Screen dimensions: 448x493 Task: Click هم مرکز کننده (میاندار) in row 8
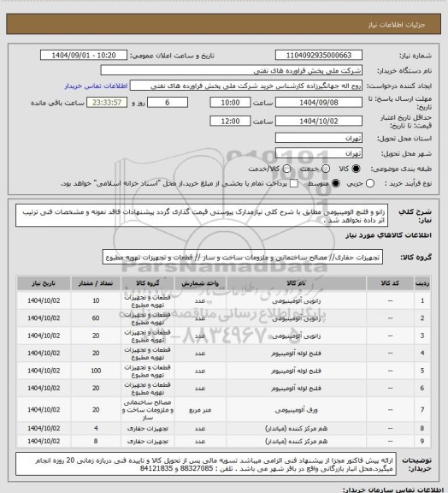tap(296, 429)
